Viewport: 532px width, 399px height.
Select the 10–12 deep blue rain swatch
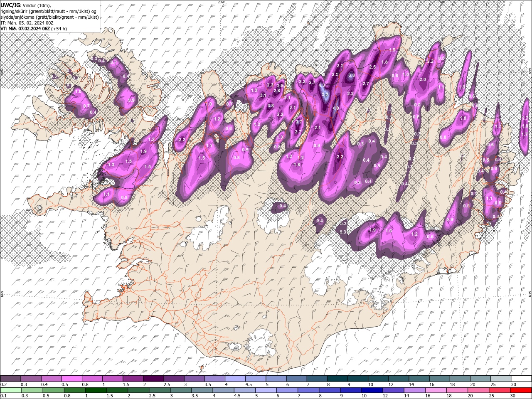pos(372,390)
